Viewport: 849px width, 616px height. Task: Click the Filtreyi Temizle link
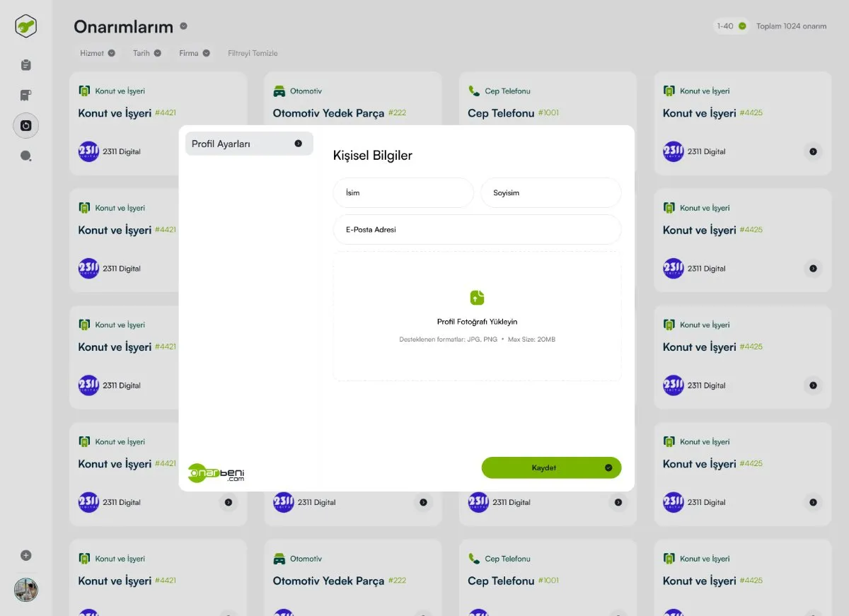(x=253, y=53)
